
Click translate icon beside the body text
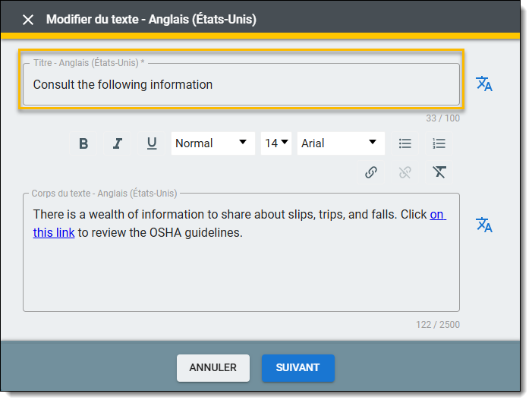484,225
